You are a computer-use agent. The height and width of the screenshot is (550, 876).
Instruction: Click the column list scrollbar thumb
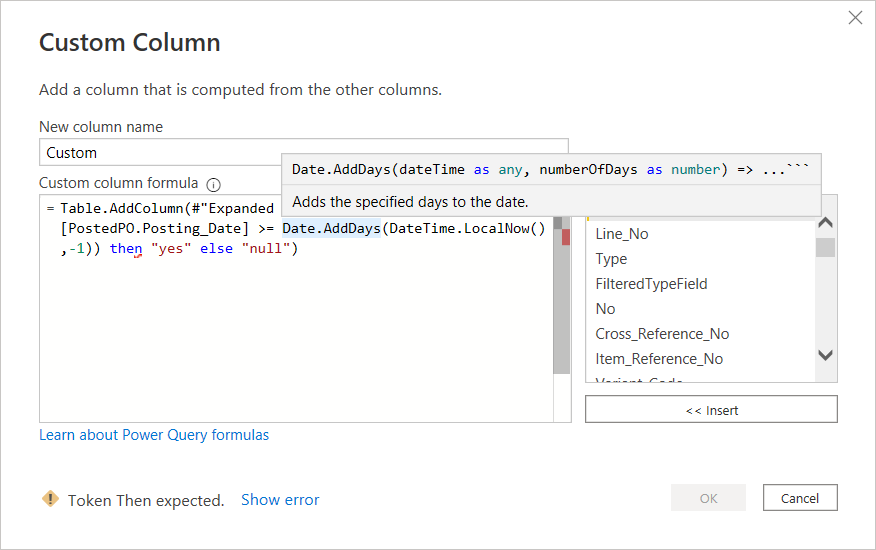(x=825, y=248)
